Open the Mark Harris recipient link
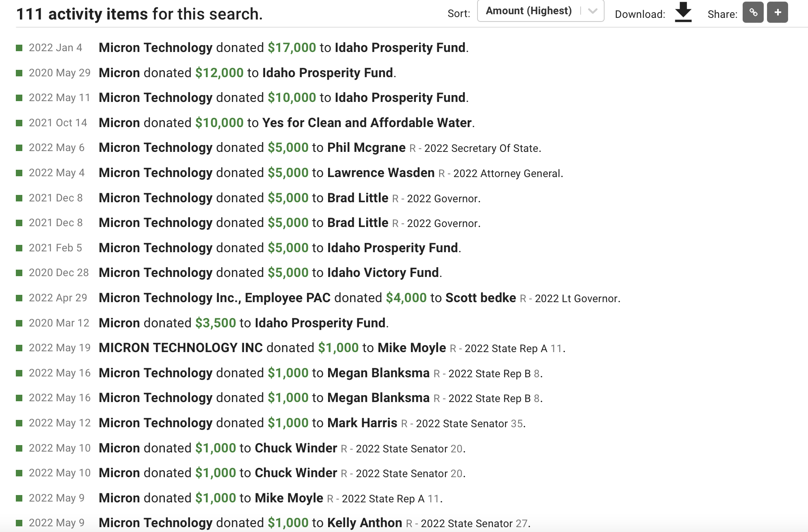Screen dimensions: 808x532 362,423
